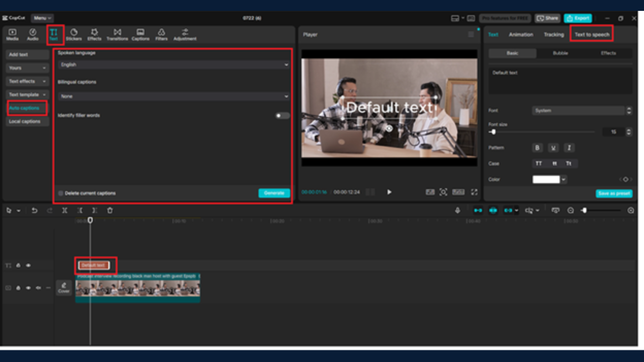Toggle Bold pattern button
Image resolution: width=644 pixels, height=362 pixels.
tap(537, 148)
